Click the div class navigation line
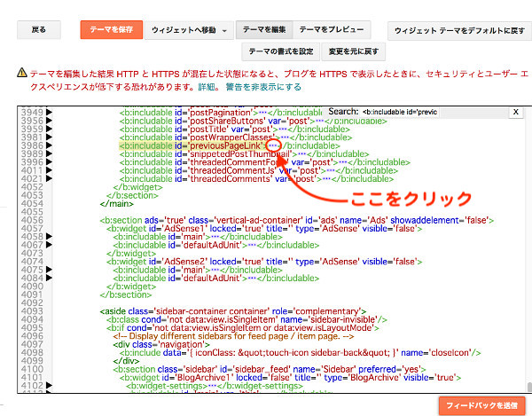This screenshot has width=532, height=416. [x=161, y=344]
